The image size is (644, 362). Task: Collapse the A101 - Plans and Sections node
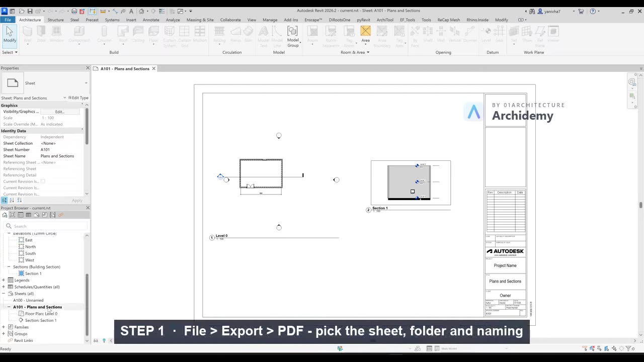click(9, 307)
